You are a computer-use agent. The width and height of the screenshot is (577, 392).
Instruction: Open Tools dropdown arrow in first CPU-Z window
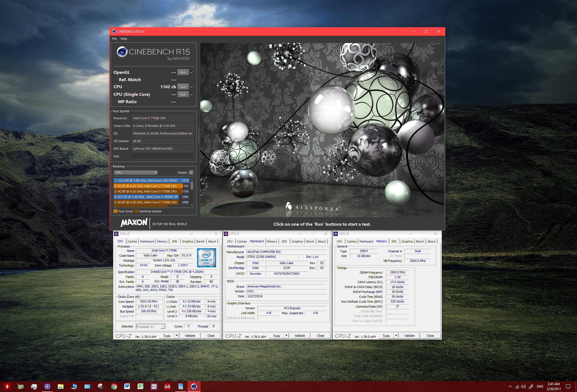tap(177, 336)
